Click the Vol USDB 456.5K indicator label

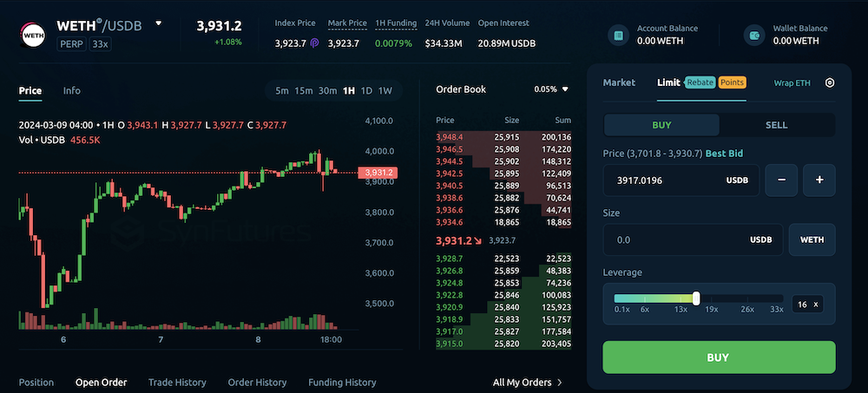tap(59, 140)
